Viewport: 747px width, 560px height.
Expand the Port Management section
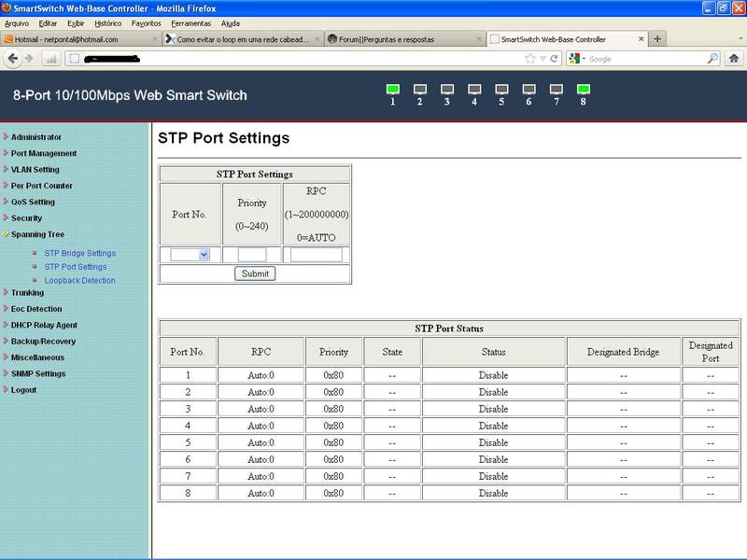pos(44,153)
